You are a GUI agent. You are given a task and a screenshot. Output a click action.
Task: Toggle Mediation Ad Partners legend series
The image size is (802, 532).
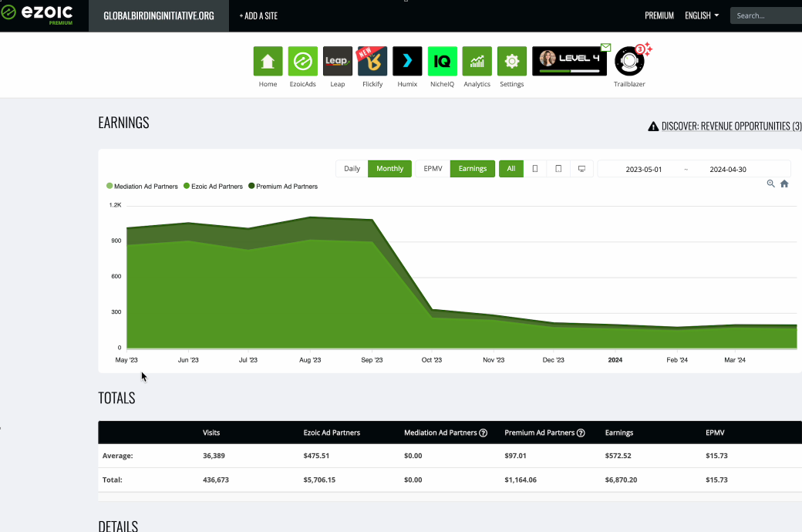pos(142,187)
